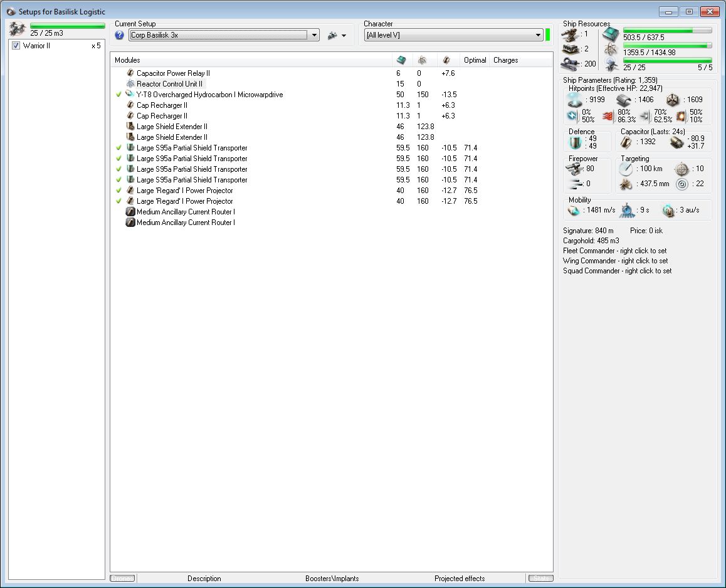Image resolution: width=726 pixels, height=588 pixels.
Task: Toggle first Large S95a Shield Transporter checkmark
Action: click(x=118, y=147)
